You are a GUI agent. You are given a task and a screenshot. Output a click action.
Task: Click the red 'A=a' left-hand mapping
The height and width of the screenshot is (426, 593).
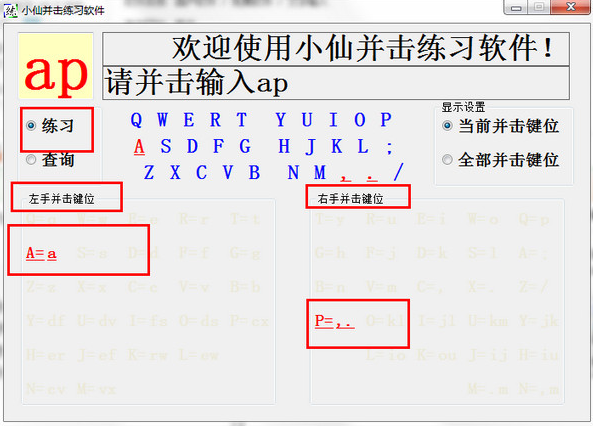(41, 253)
